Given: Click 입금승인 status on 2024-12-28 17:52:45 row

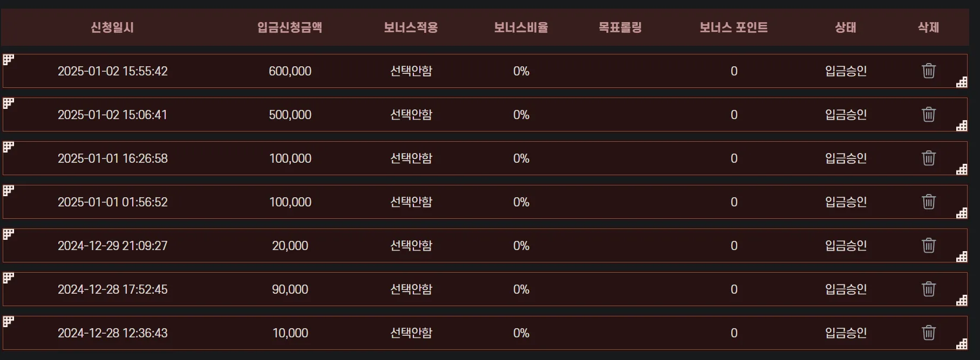Looking at the screenshot, I should [846, 289].
